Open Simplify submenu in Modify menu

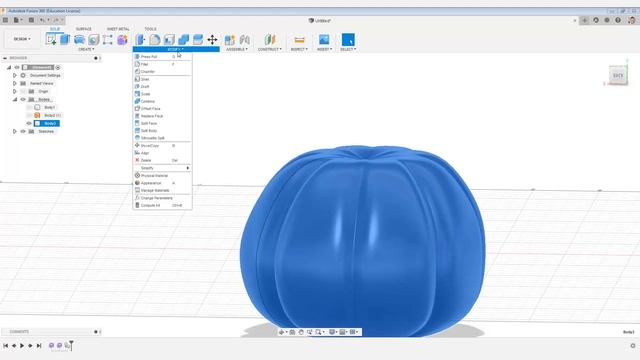162,168
